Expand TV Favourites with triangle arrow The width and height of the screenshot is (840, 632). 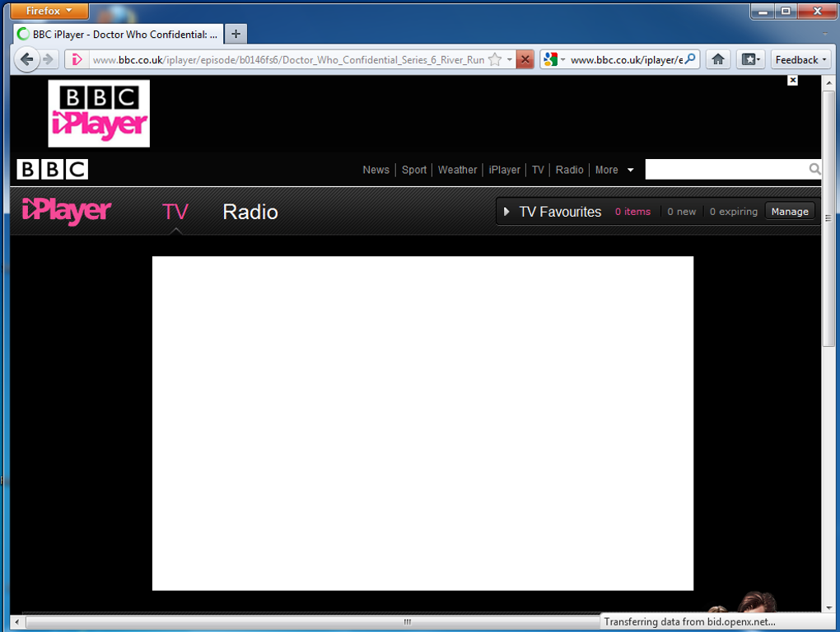tap(506, 212)
